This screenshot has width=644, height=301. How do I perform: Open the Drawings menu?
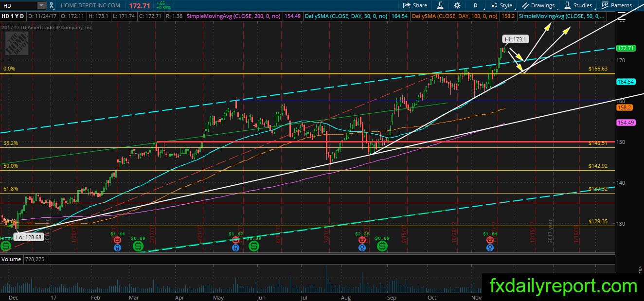(x=538, y=5)
